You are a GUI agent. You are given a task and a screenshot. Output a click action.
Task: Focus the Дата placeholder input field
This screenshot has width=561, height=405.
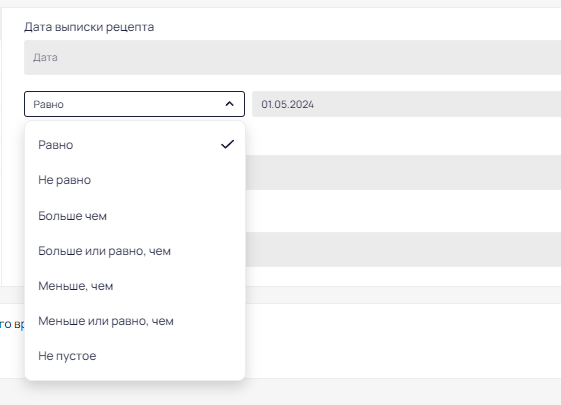tap(292, 58)
